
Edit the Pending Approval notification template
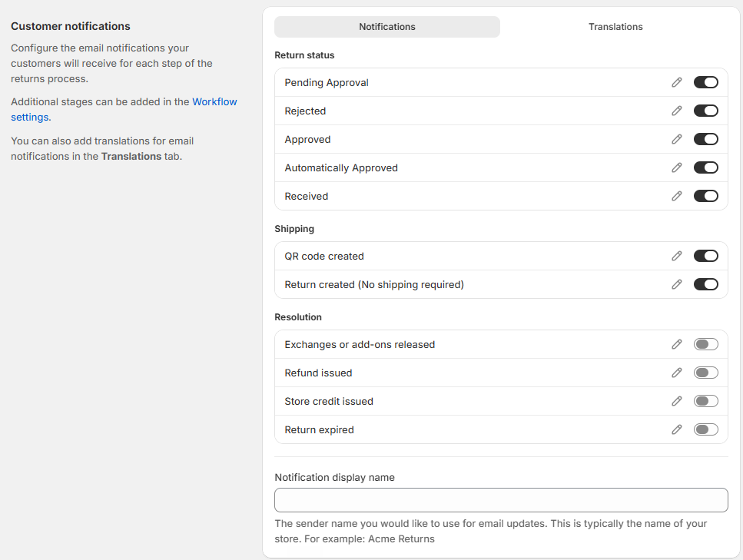(x=677, y=82)
